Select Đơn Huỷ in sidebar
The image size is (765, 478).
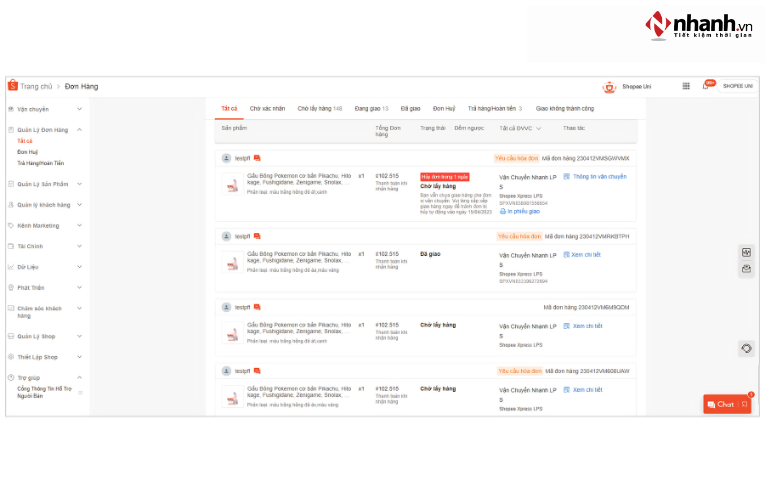[x=27, y=152]
